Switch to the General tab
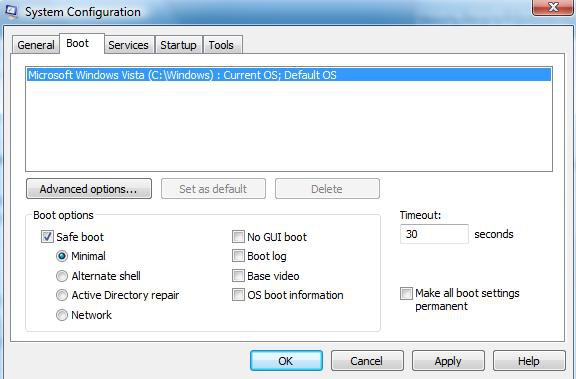576x379 pixels. coord(36,45)
